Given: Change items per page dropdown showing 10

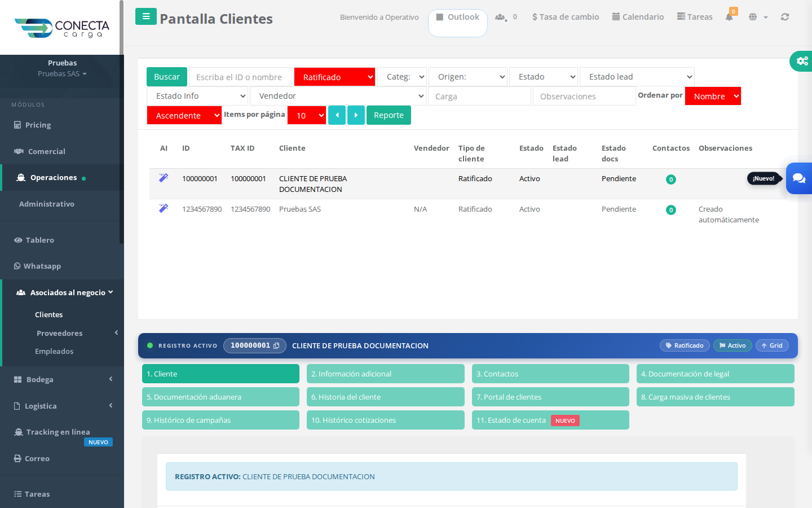Looking at the screenshot, I should point(307,115).
